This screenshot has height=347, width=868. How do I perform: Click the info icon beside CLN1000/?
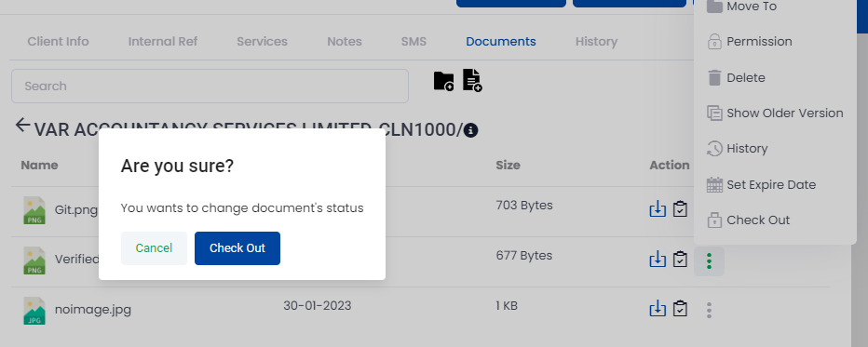tap(470, 130)
